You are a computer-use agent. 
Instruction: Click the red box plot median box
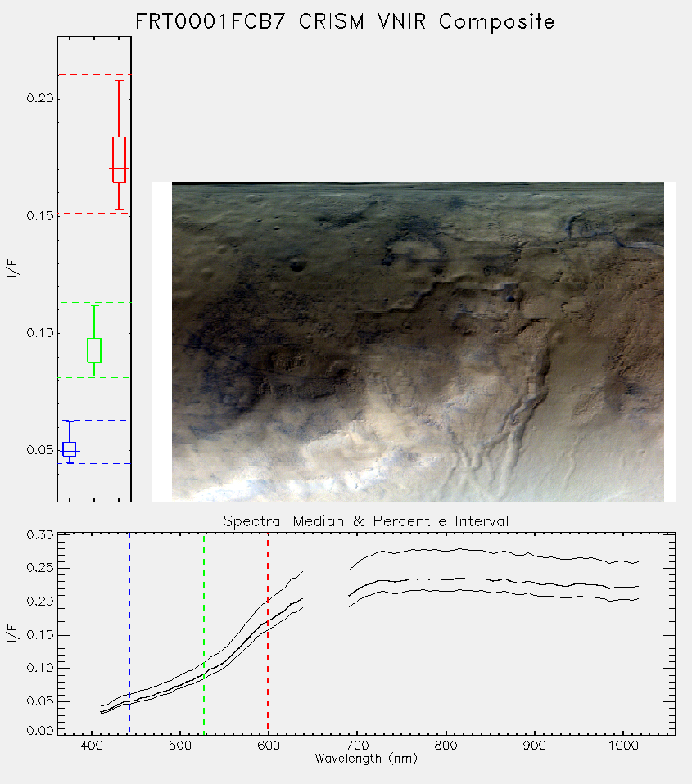(x=119, y=160)
